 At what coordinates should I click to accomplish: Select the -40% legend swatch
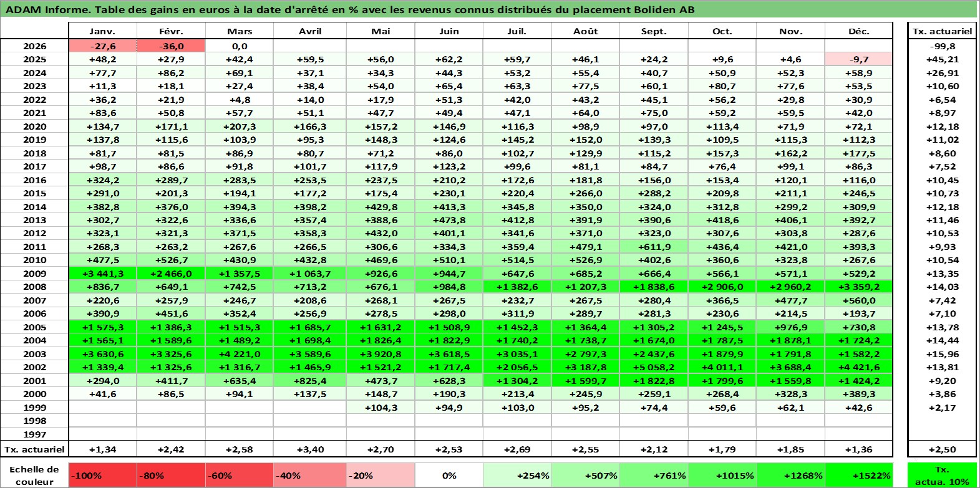(x=310, y=475)
